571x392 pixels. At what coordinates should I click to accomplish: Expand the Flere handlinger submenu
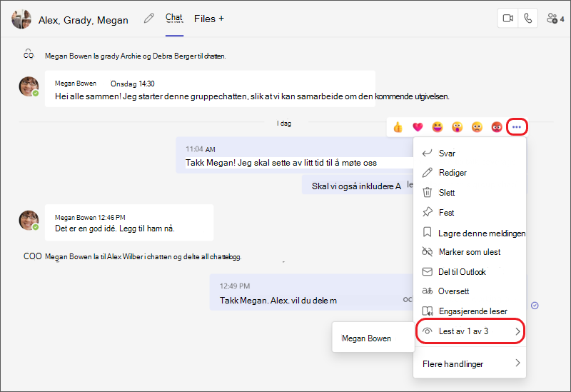pos(470,363)
